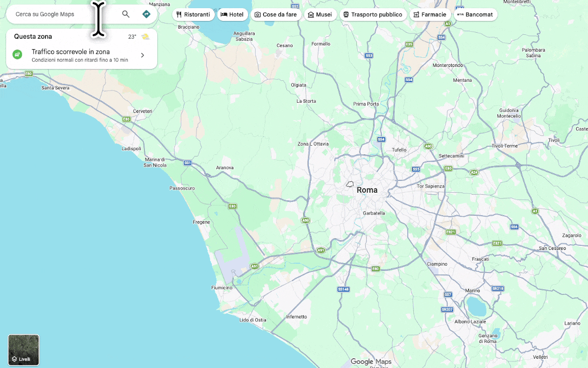Screen dimensions: 588x368
Task: Click the A24 motorway shield
Action: click(474, 172)
